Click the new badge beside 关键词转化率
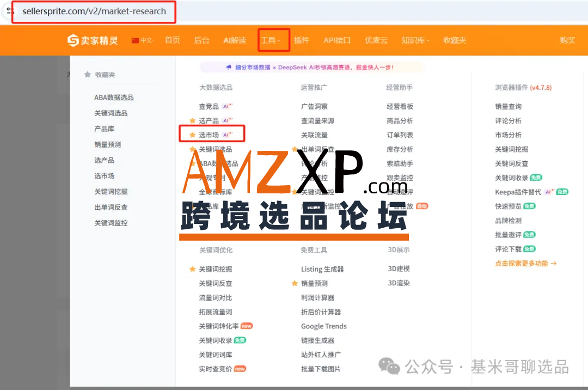This screenshot has height=390, width=588. click(247, 326)
